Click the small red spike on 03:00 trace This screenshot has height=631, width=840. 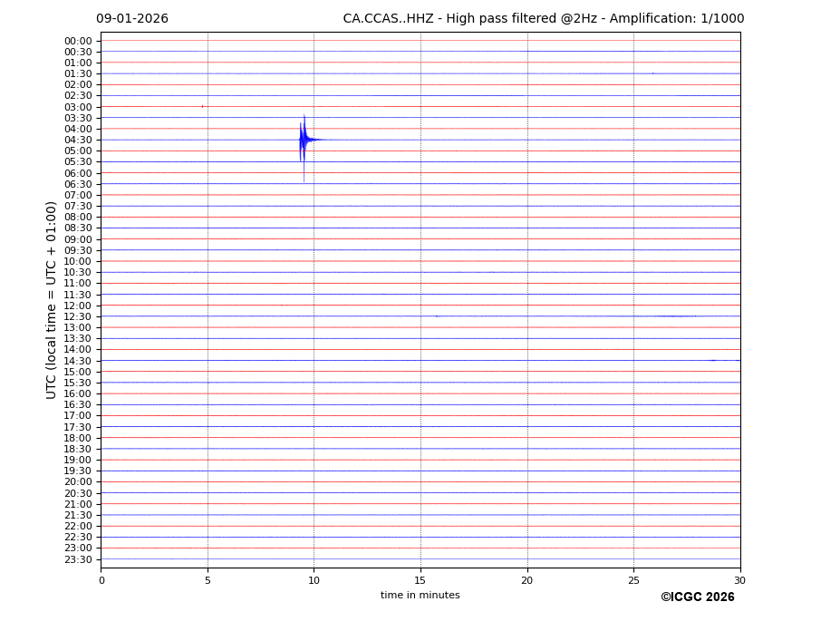(202, 106)
